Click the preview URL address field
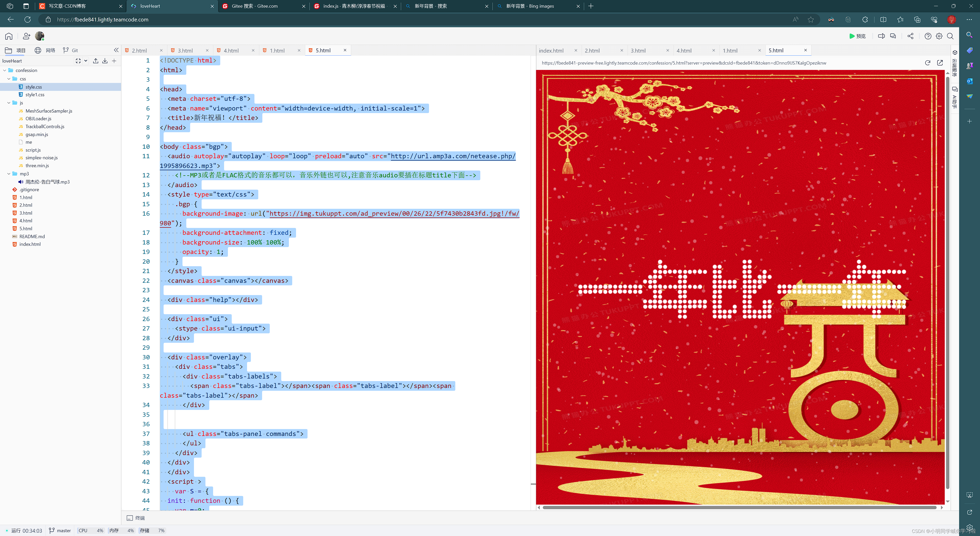The height and width of the screenshot is (536, 980). coord(684,63)
